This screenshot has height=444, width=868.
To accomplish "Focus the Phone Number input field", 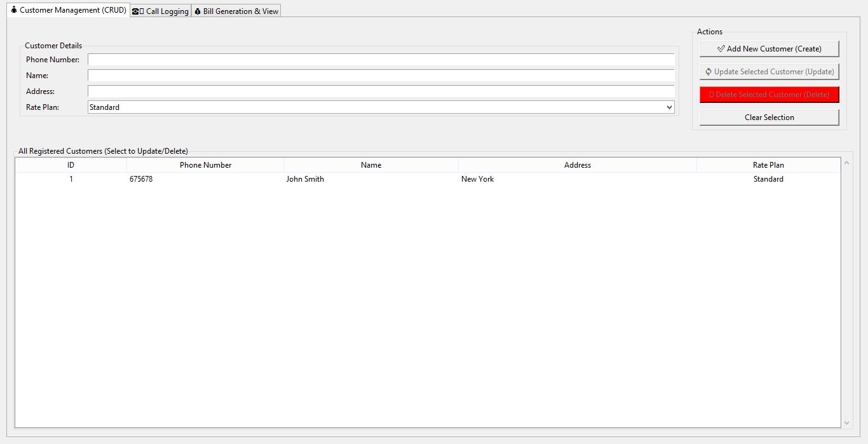I will 381,60.
